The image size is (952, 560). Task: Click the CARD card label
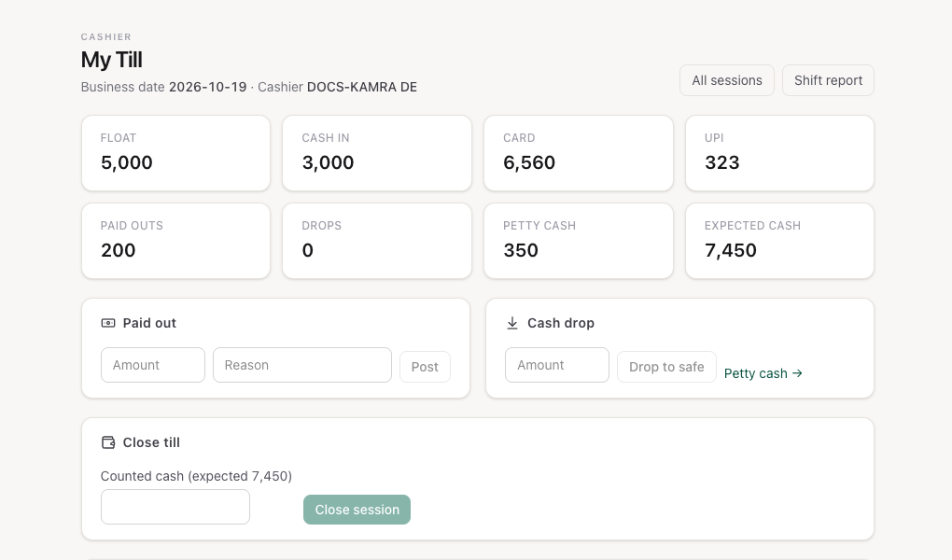pyautogui.click(x=519, y=138)
